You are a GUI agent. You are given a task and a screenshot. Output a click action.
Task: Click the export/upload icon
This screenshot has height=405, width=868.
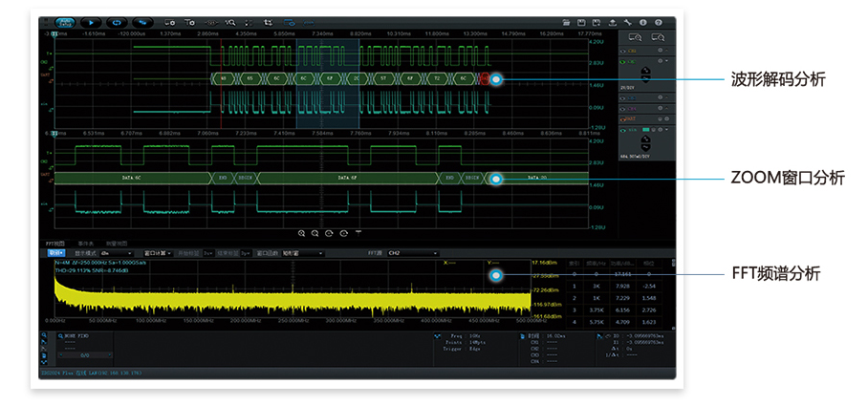[612, 23]
